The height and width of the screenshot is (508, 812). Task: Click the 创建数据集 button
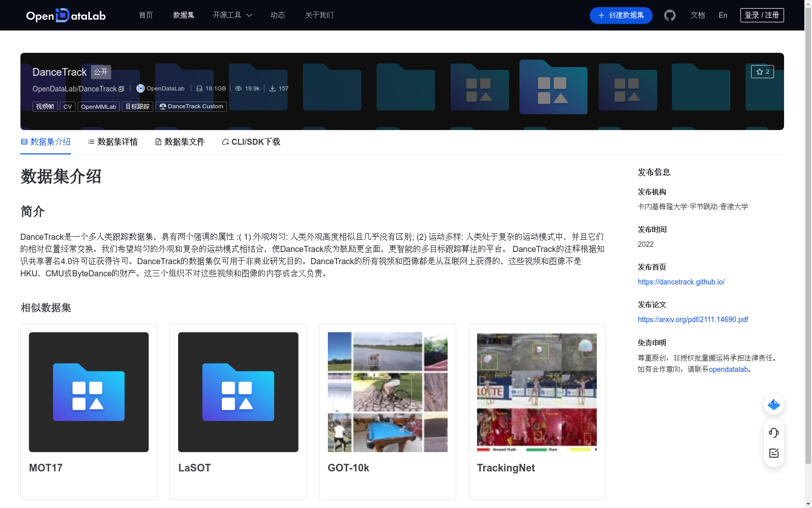coord(621,15)
